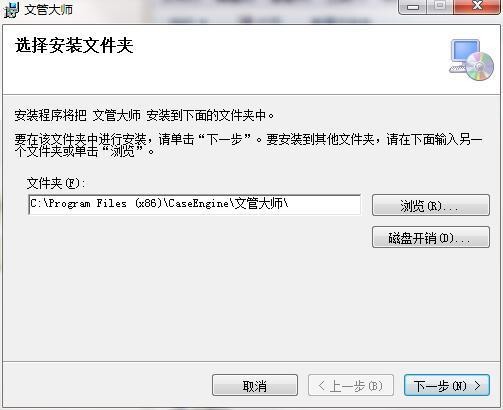Open 磁盘开销(D)... disk cost dialog

tap(431, 237)
